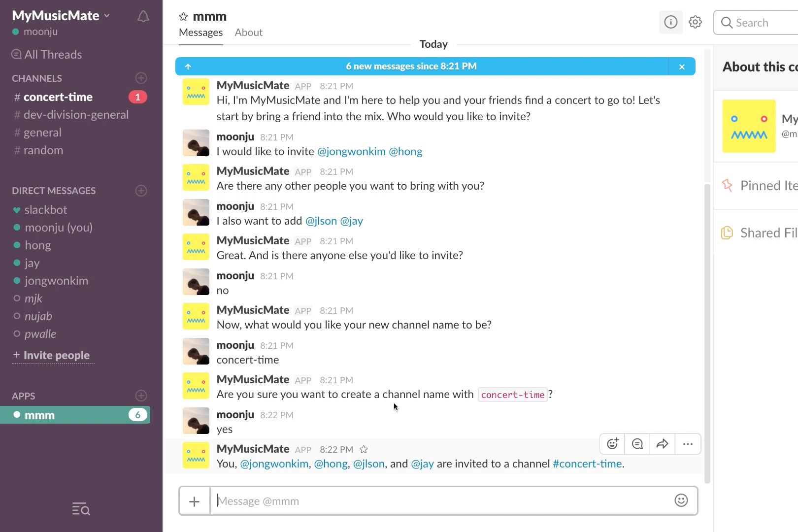Star the 8:22 PM MyMusicMate message
This screenshot has height=532, width=798.
point(364,449)
